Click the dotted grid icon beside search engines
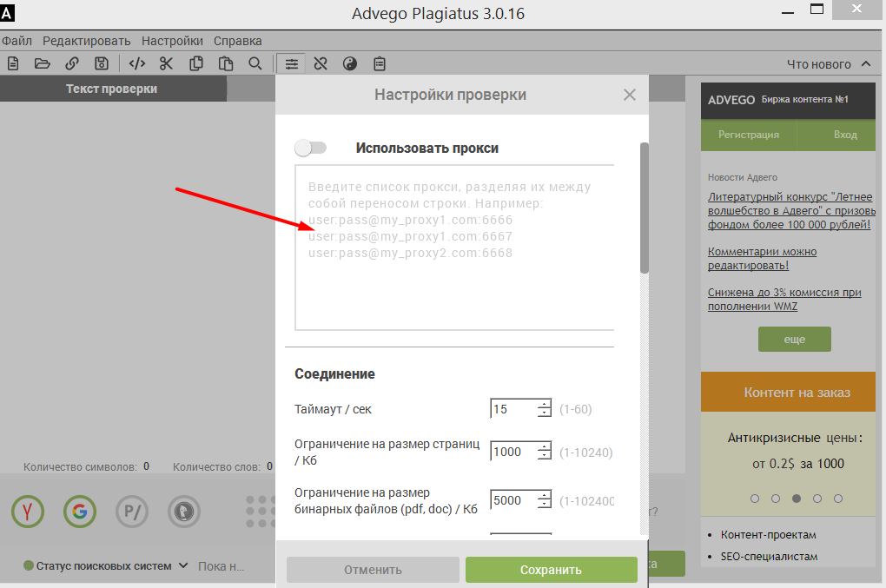This screenshot has width=886, height=588. click(x=260, y=512)
